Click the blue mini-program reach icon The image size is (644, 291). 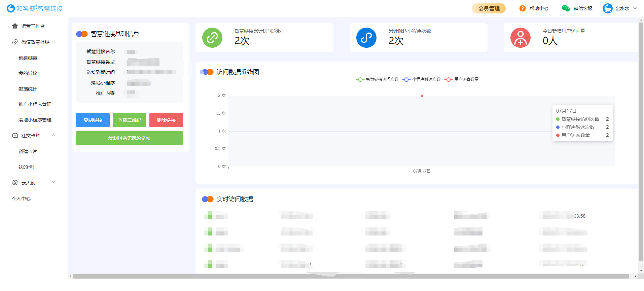click(366, 38)
